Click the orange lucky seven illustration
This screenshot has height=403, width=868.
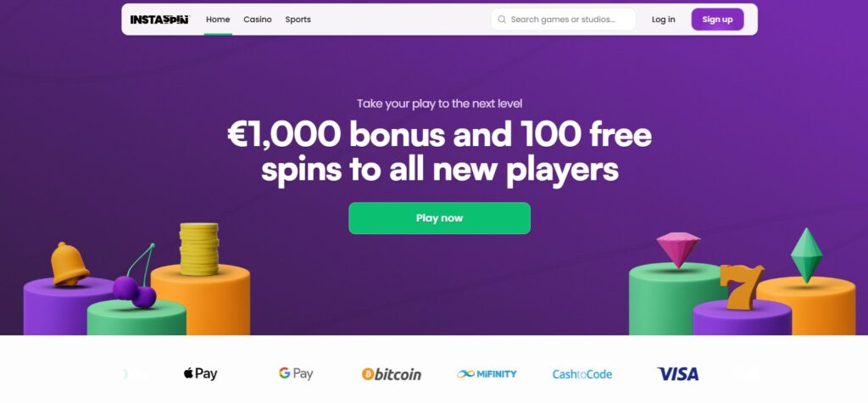coord(740,287)
